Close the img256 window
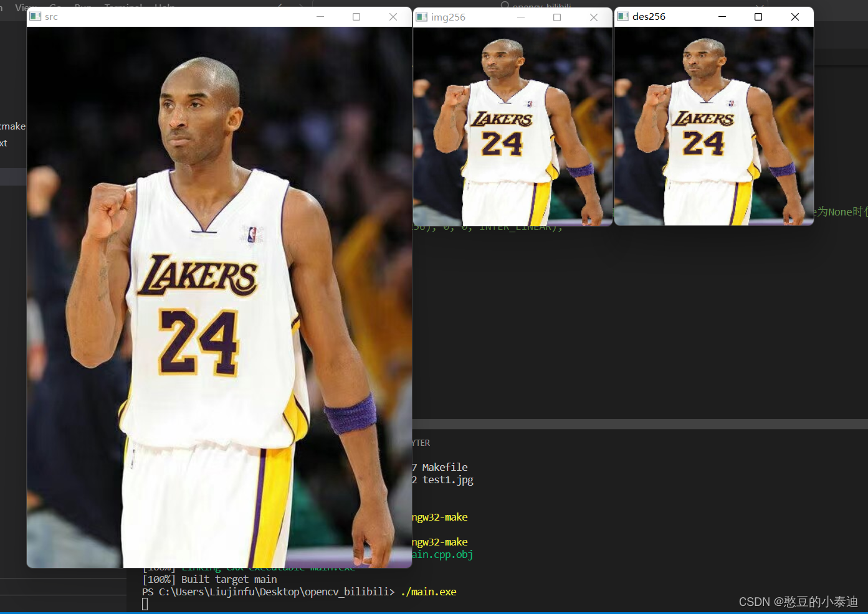Screen dimensions: 868x614 point(594,17)
